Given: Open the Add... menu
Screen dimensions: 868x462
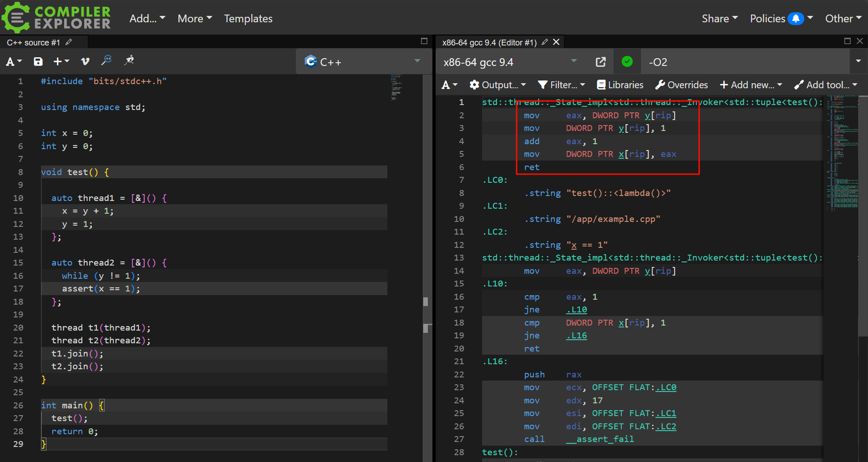Looking at the screenshot, I should click(x=147, y=19).
